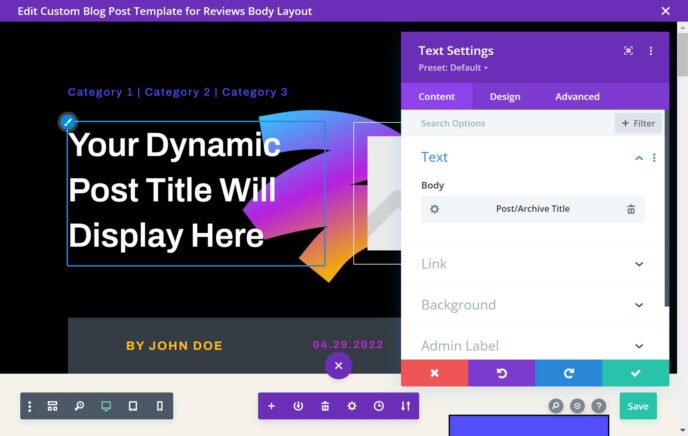Screen dimensions: 688x436
Task: Expand the Link section
Action: 533,264
